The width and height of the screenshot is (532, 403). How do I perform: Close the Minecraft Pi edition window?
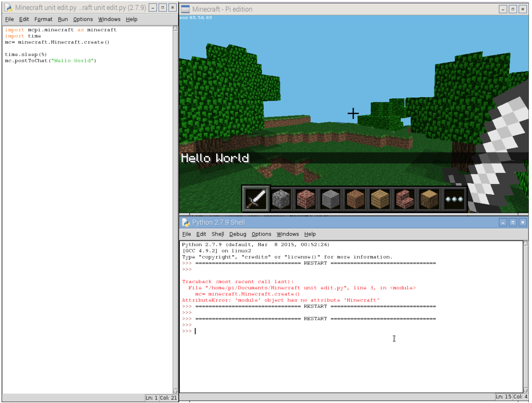523,9
